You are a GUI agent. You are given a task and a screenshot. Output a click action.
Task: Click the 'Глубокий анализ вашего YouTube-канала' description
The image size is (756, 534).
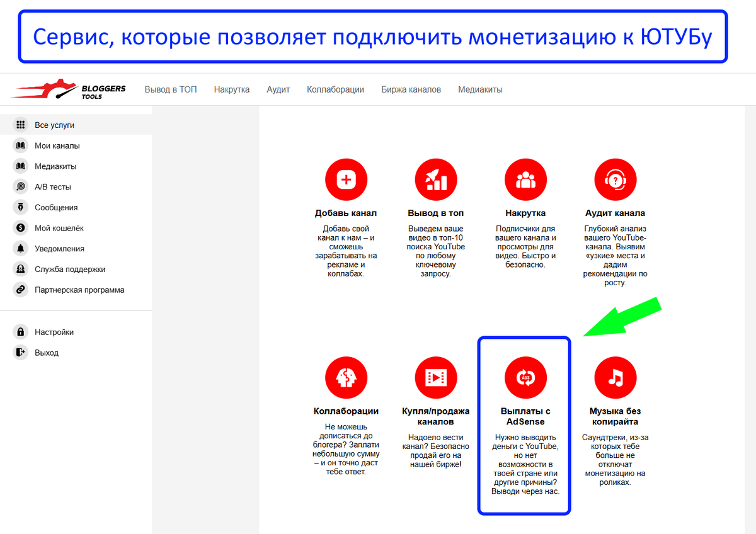pos(616,256)
